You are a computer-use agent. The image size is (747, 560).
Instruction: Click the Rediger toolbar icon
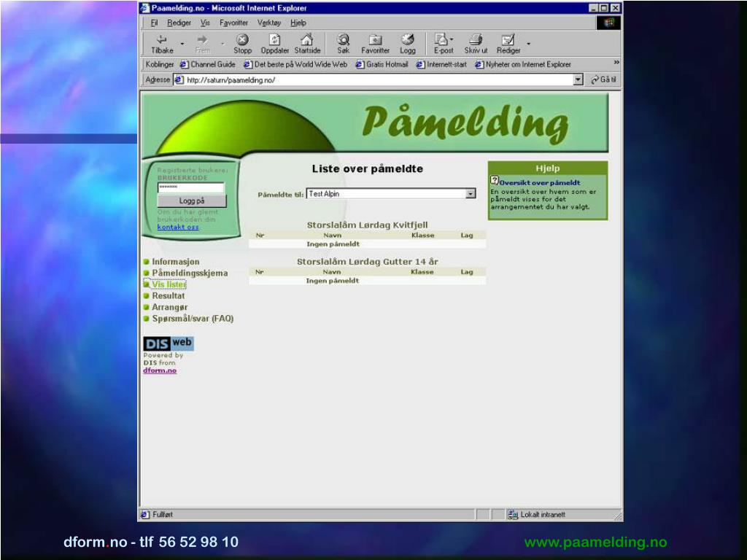tap(508, 39)
